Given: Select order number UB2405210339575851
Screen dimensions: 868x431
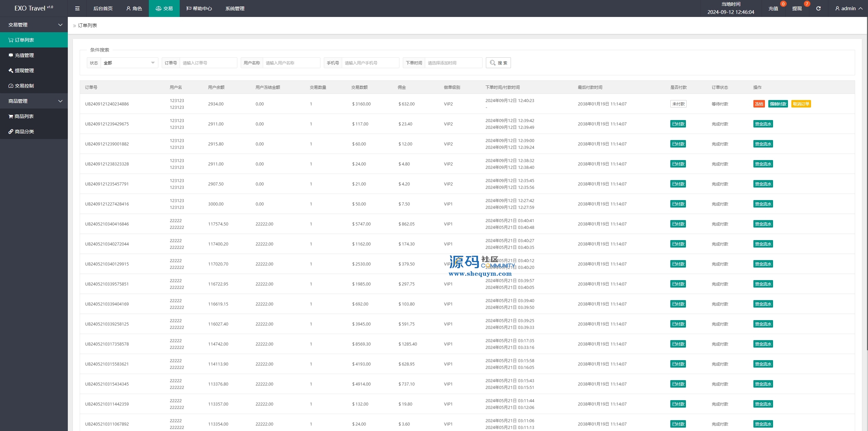Looking at the screenshot, I should [x=107, y=284].
